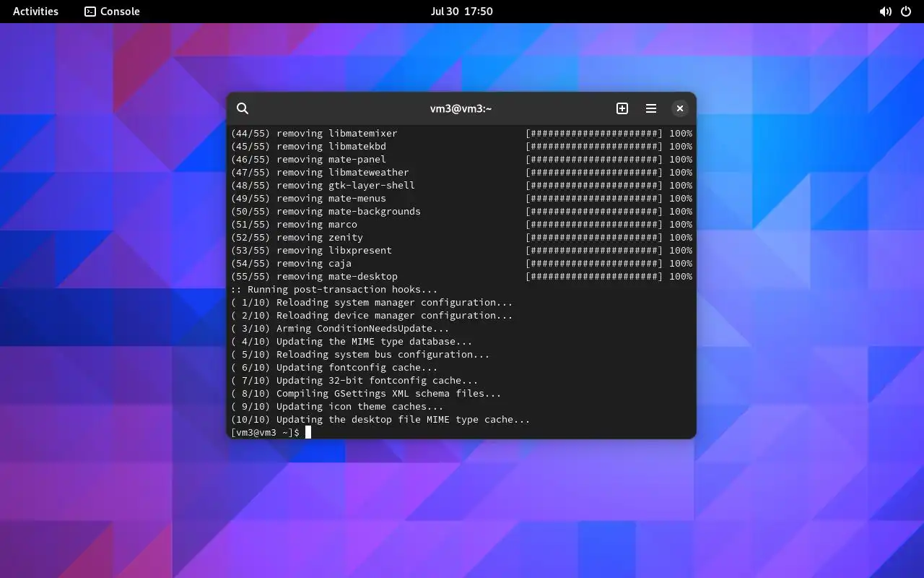Click 'Reloading system bus configuration' line

[360, 354]
